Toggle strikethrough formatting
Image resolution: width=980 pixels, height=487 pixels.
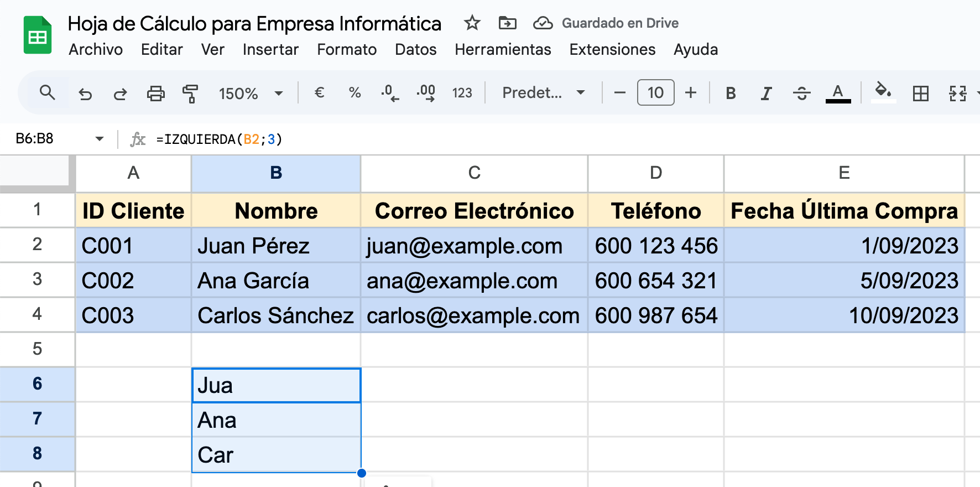coord(801,94)
